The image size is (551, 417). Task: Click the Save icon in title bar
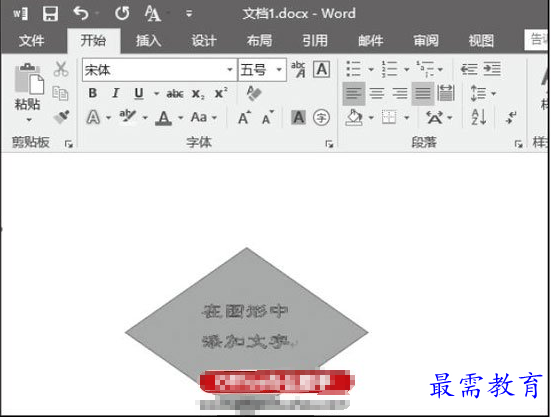click(50, 14)
